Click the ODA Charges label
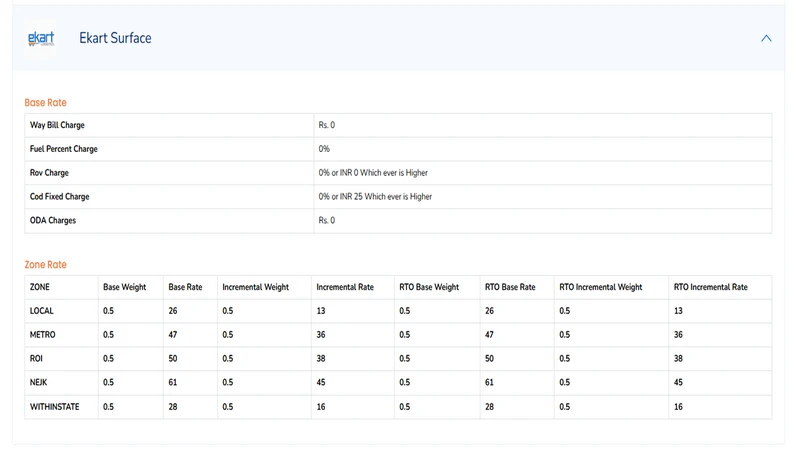 tap(53, 220)
